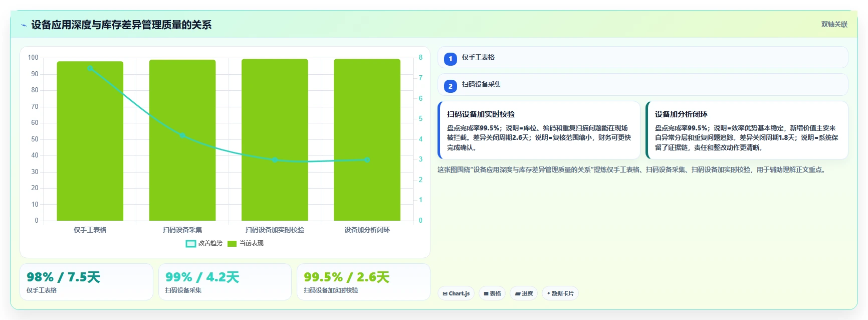Image resolution: width=868 pixels, height=320 pixels.
Task: Click the 表格 tag
Action: click(x=492, y=293)
